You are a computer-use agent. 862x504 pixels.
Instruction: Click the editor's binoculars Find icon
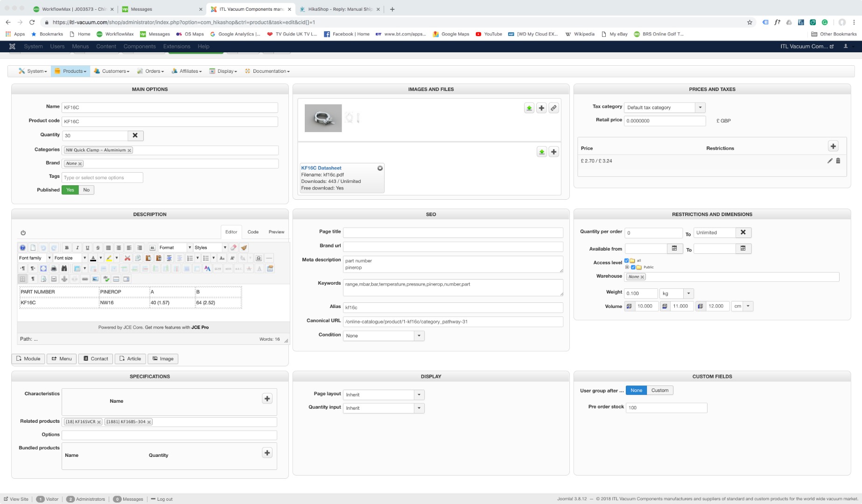pos(64,268)
